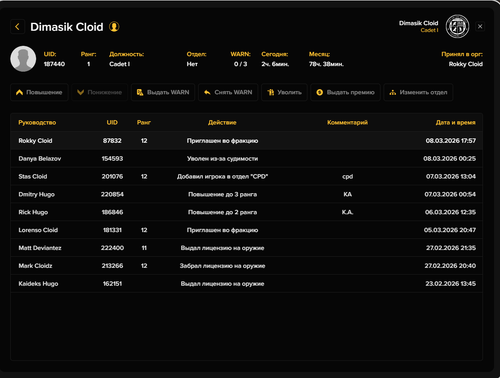This screenshot has width=500, height=378.
Task: Click the Понижение demote button
Action: [99, 92]
